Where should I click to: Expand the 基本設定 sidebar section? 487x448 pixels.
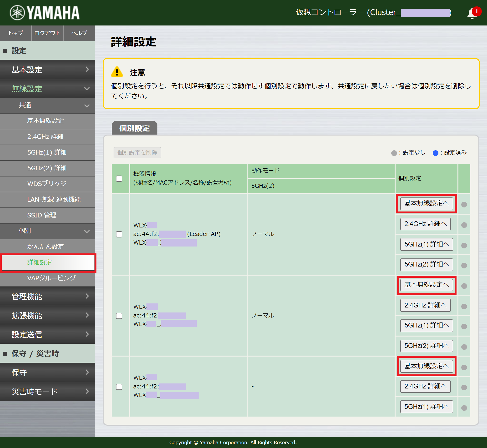[48, 70]
